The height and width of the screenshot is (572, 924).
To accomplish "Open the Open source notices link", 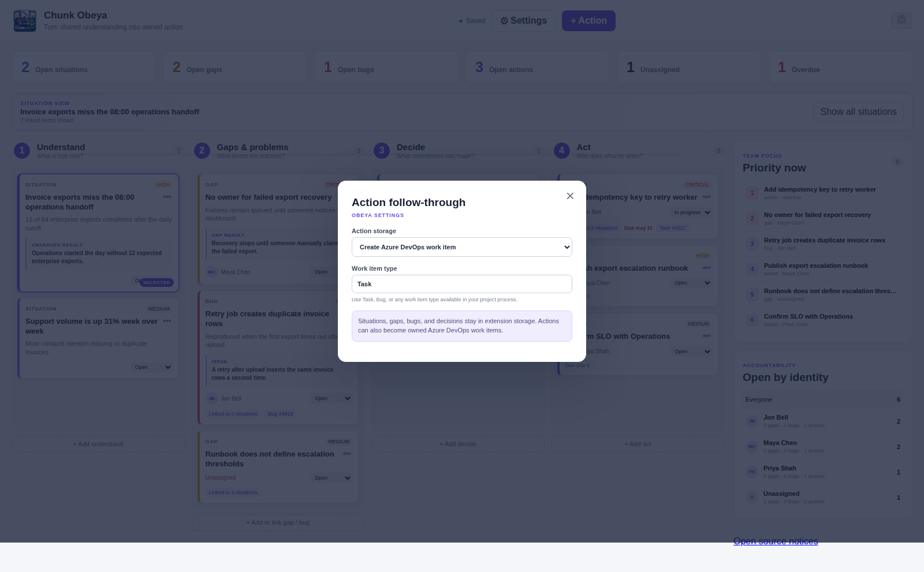I will pyautogui.click(x=776, y=541).
